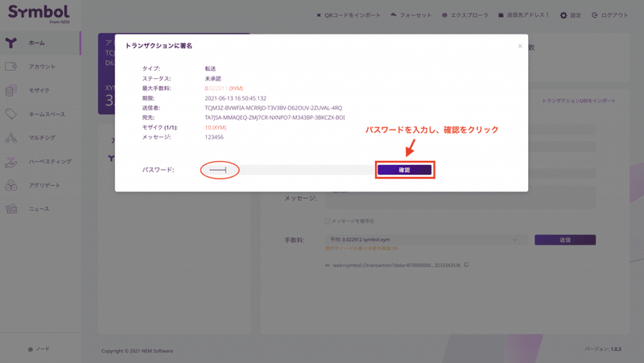
Task: Open アグリゲート menu item
Action: (x=44, y=185)
